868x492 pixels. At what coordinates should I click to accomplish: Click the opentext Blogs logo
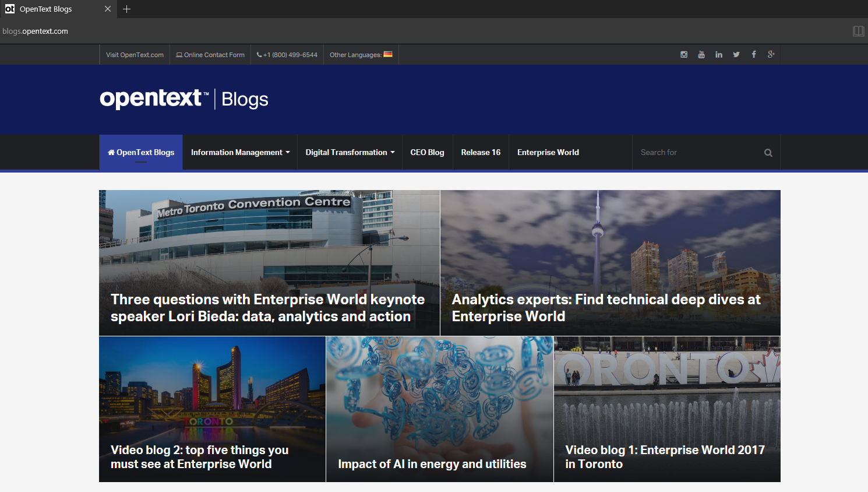coord(184,99)
